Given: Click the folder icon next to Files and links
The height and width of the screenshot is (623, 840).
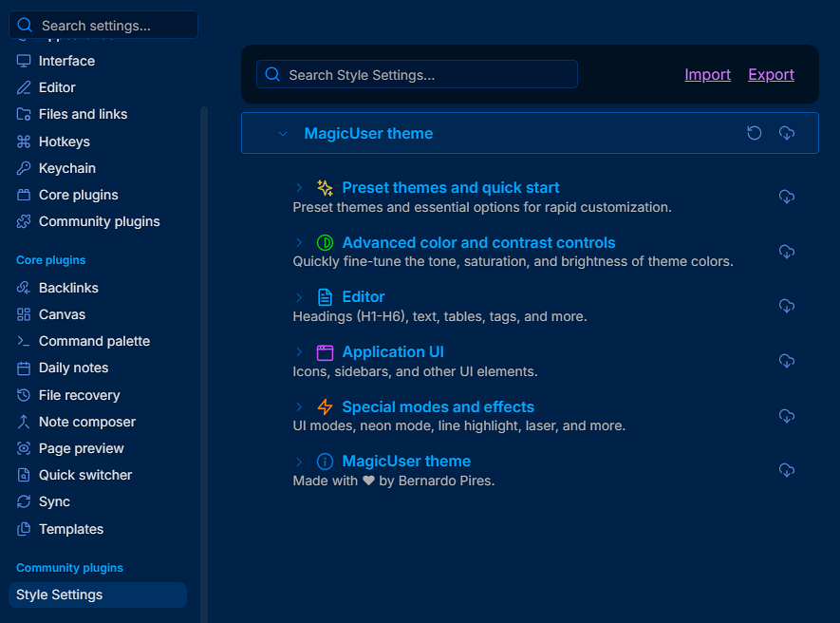Looking at the screenshot, I should tap(24, 114).
